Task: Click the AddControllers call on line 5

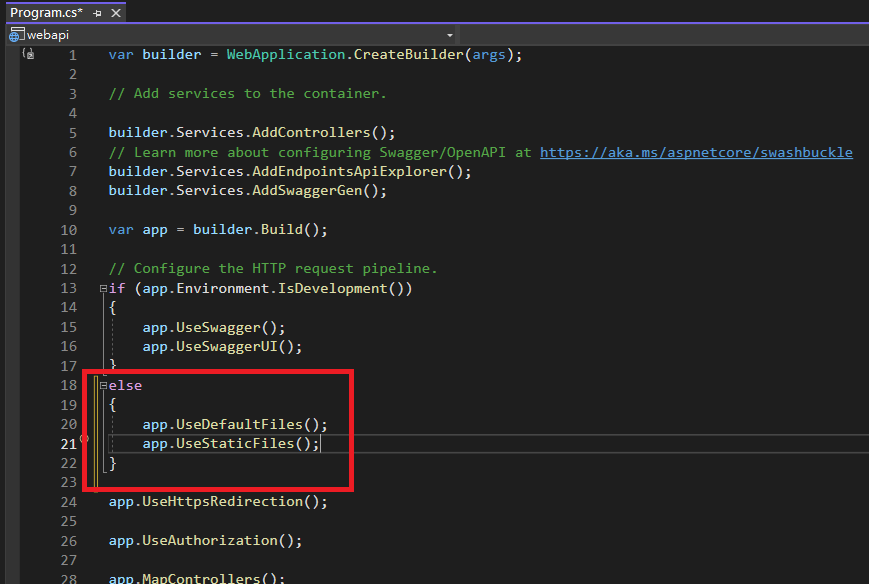Action: tap(319, 133)
